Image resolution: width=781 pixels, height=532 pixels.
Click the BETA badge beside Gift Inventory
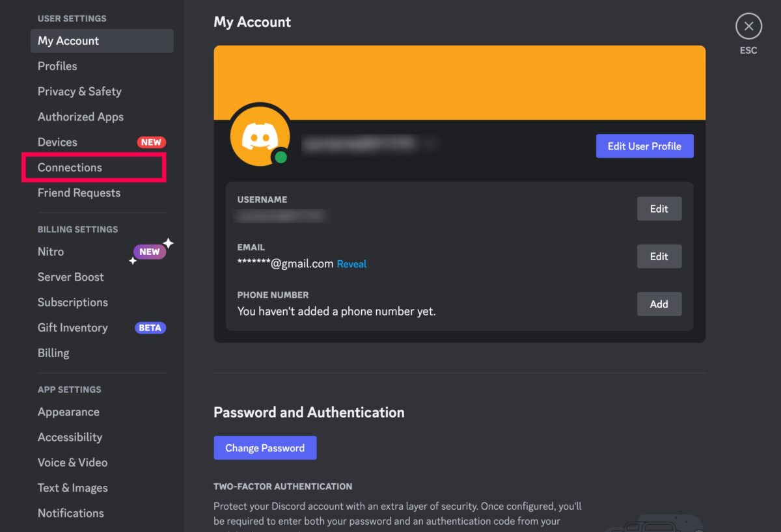point(150,328)
